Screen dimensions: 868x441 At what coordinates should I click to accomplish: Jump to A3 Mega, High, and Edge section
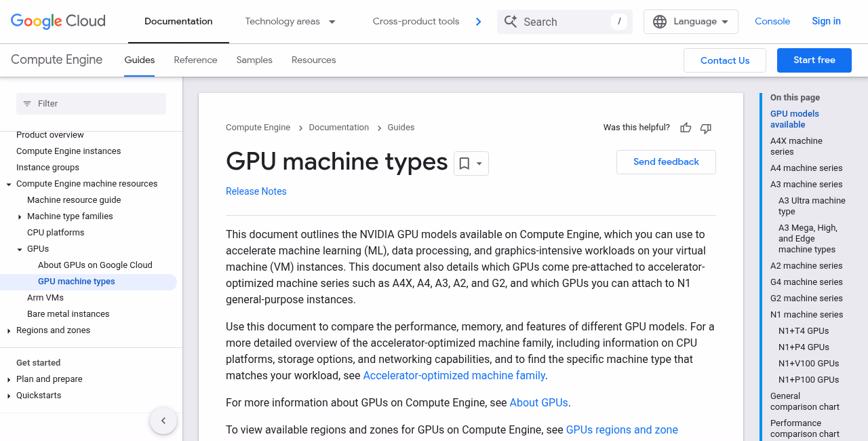(x=808, y=239)
